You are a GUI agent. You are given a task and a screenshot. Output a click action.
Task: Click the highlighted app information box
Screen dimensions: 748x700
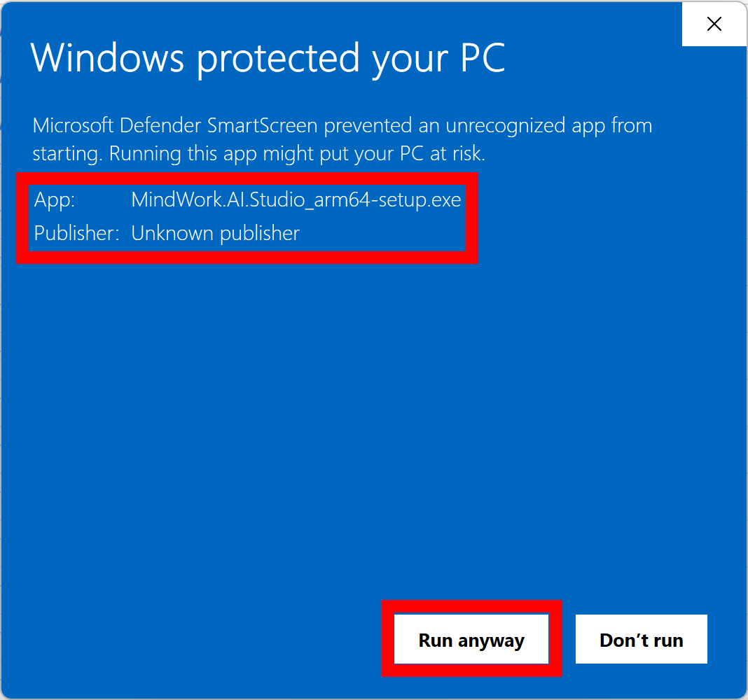(x=247, y=216)
